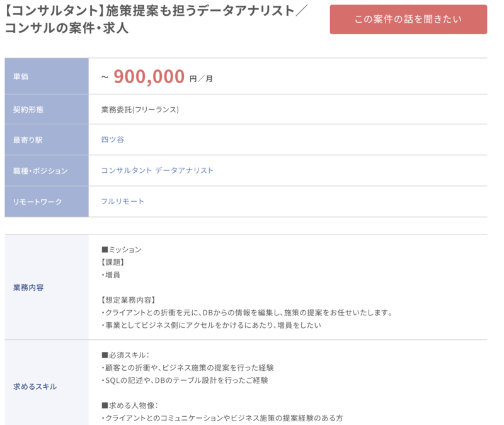Image resolution: width=504 pixels, height=425 pixels.
Task: Click the 【想定業務内容】 subheading
Action: coord(128,300)
